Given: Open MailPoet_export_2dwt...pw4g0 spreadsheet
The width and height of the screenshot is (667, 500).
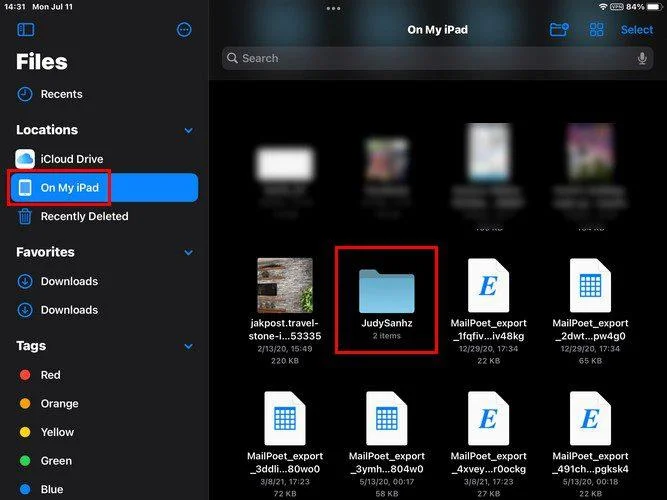Looking at the screenshot, I should pos(590,285).
